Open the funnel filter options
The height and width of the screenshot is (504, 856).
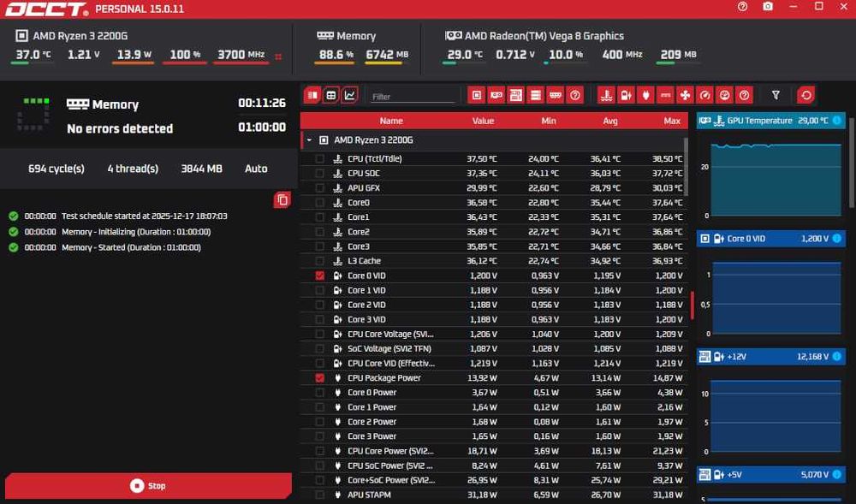pyautogui.click(x=776, y=95)
